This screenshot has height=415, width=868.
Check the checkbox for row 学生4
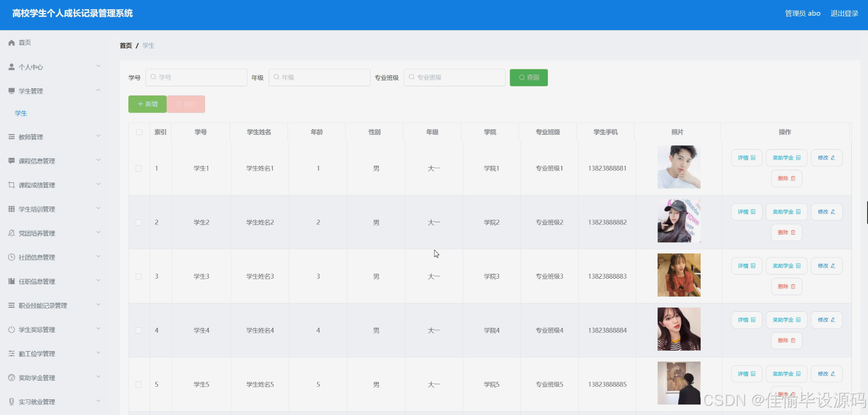(x=138, y=331)
